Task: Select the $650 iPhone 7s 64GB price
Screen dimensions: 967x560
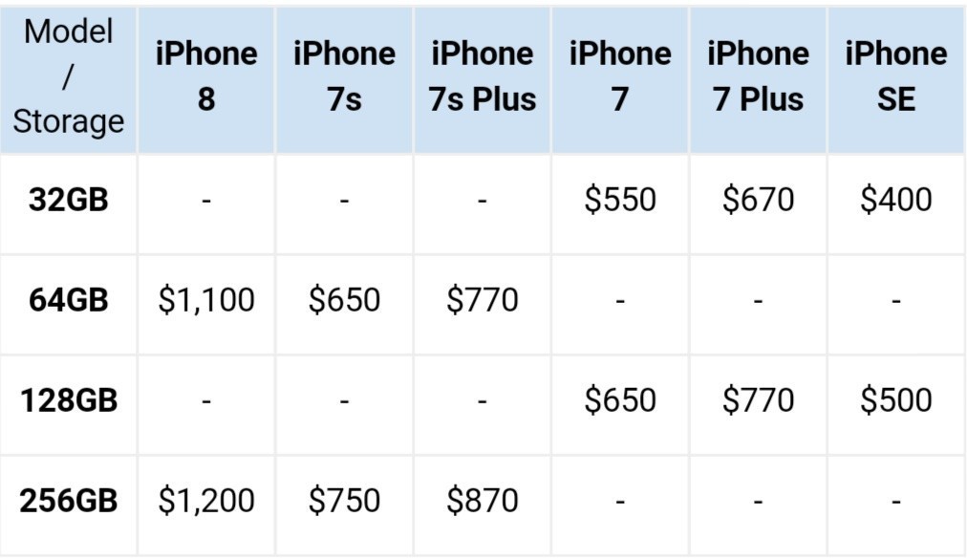Action: (344, 300)
